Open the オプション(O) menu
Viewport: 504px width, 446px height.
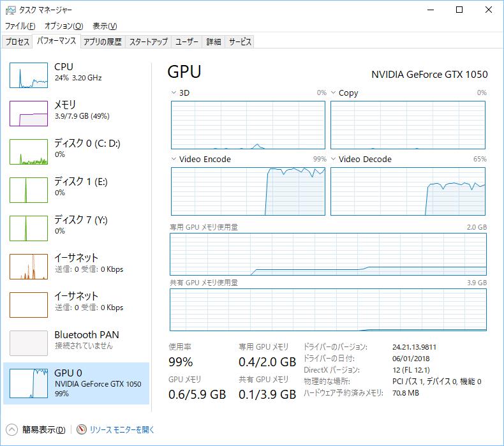tap(64, 26)
